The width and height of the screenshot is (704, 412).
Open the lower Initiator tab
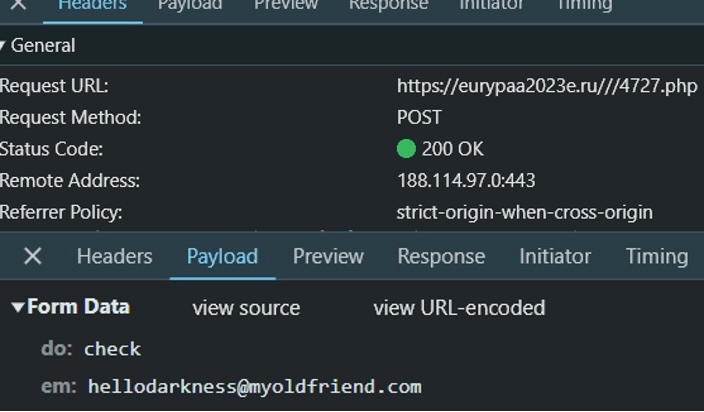pyautogui.click(x=555, y=256)
